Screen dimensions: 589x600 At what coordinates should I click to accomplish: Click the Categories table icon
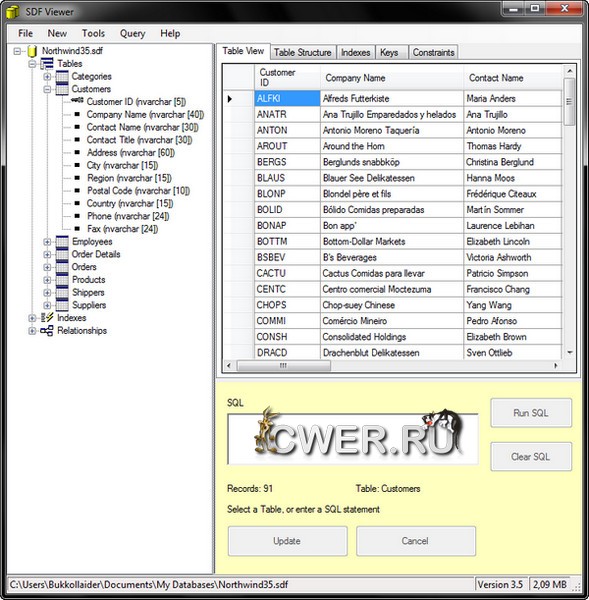(x=62, y=76)
